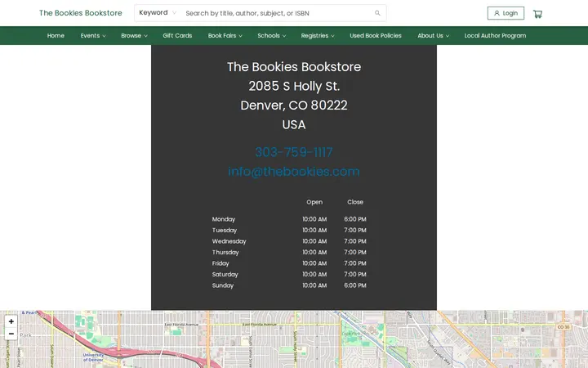Click The Bookies Bookstore logo link
588x368 pixels.
81,13
